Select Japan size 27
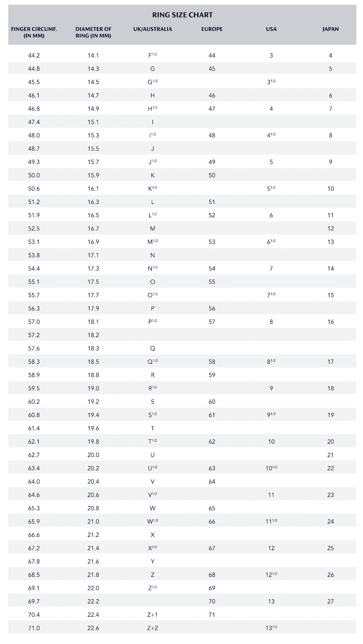The height and width of the screenshot is (644, 363). click(x=330, y=601)
